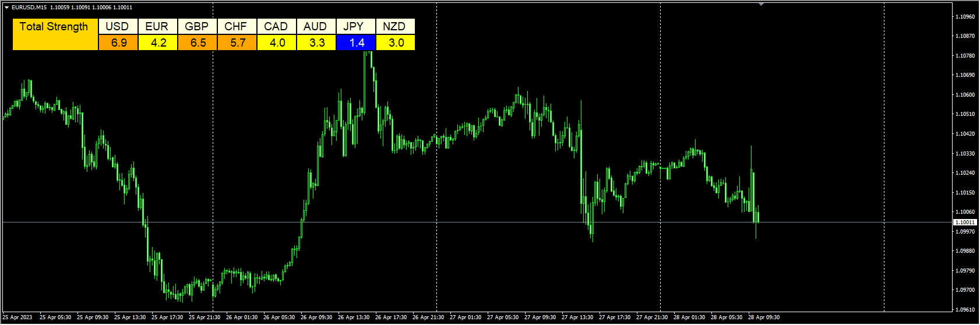The image size is (980, 325).
Task: Click the 28 Apr 01:30 time label
Action: (689, 317)
